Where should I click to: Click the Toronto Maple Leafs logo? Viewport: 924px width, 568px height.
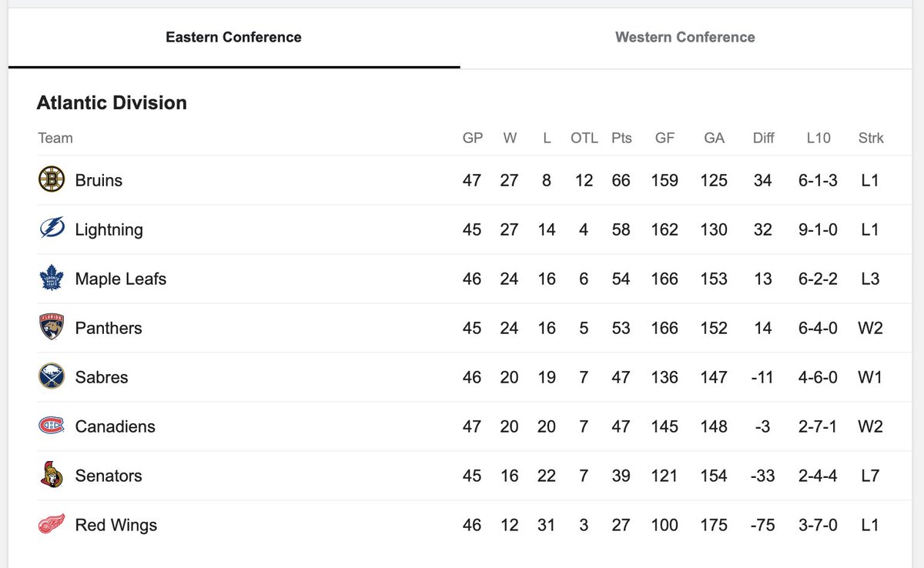click(52, 279)
